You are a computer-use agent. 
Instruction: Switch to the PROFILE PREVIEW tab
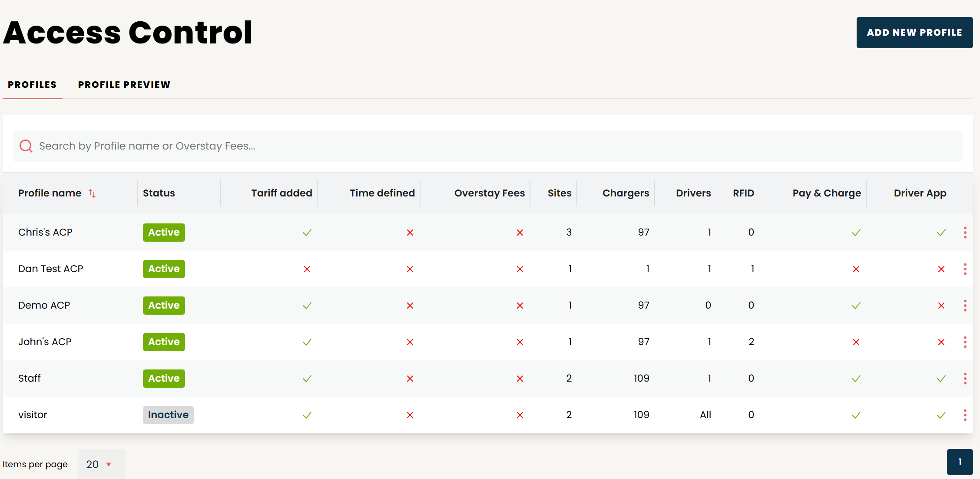[x=124, y=84]
